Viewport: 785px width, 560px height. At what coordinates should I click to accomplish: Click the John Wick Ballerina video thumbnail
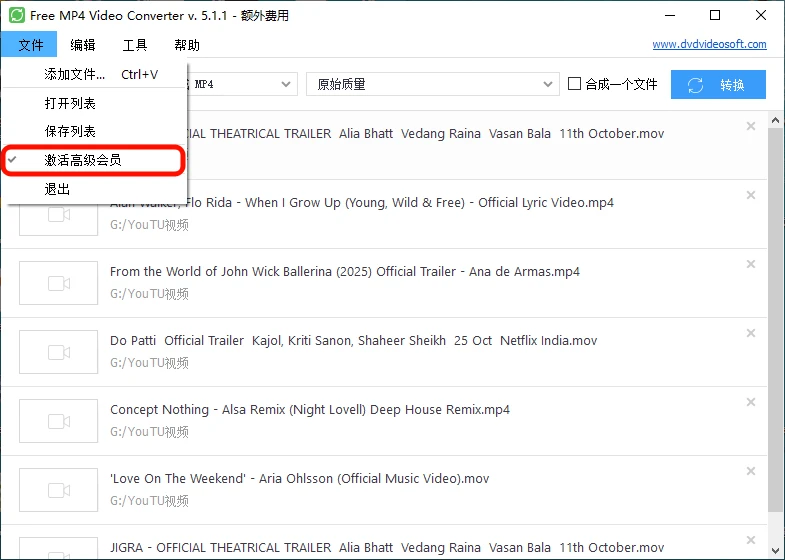click(x=59, y=283)
